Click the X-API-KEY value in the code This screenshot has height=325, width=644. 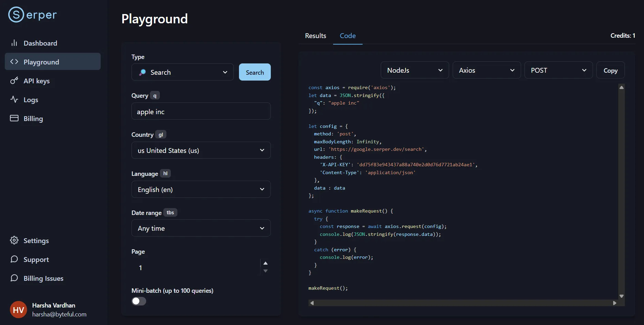tap(416, 165)
